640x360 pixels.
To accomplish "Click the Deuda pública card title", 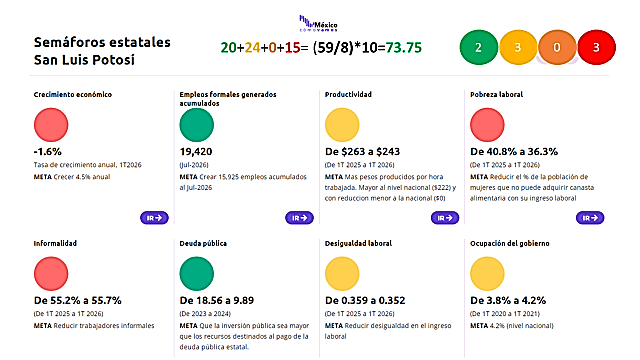I will point(203,243).
